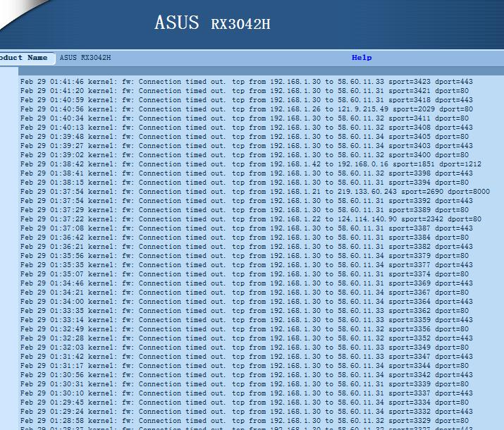The image size is (504, 430).
Task: Select the log entry at 01:37:08
Action: tap(247, 228)
